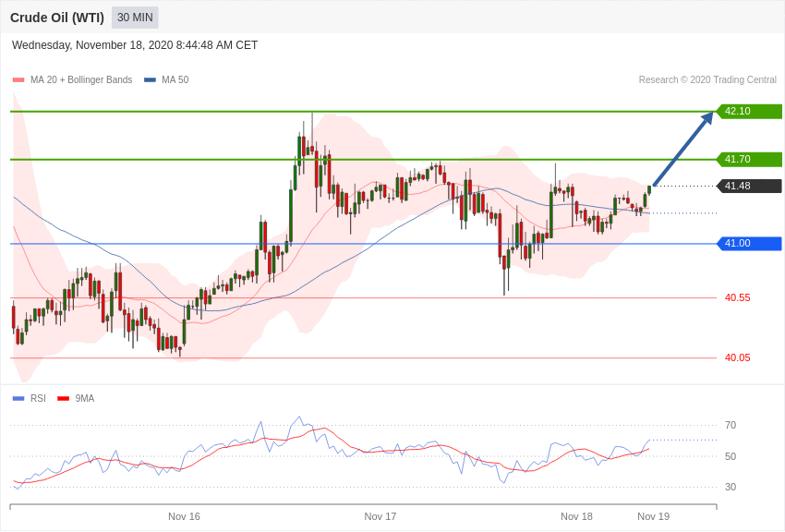The height and width of the screenshot is (532, 785).
Task: Click the RSI legend swatch
Action: click(18, 399)
